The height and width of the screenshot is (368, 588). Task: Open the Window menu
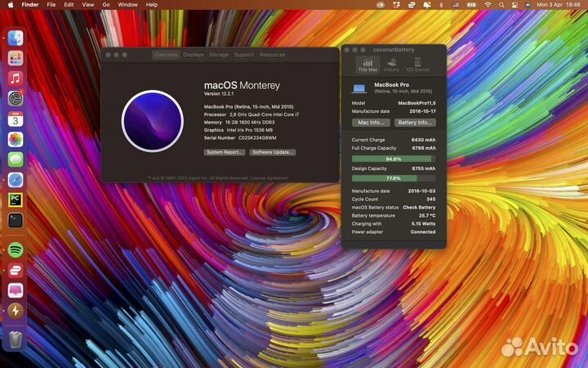[128, 5]
